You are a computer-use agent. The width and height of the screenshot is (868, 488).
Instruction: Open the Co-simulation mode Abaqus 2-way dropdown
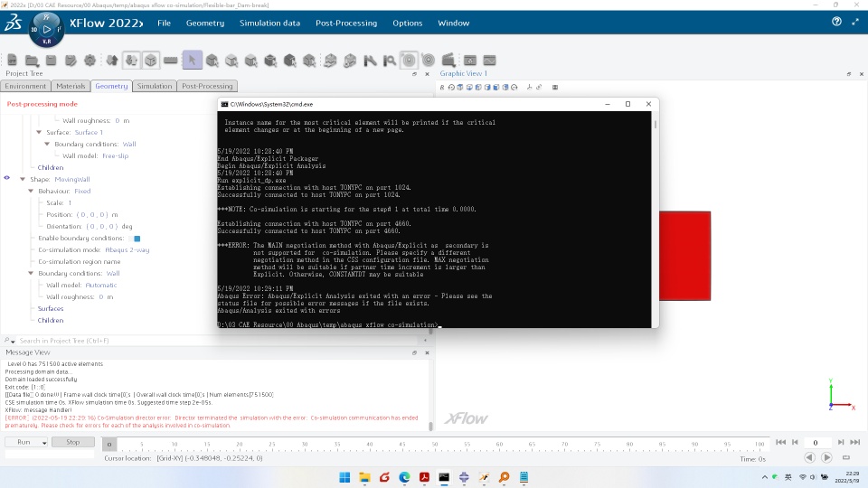pos(127,250)
